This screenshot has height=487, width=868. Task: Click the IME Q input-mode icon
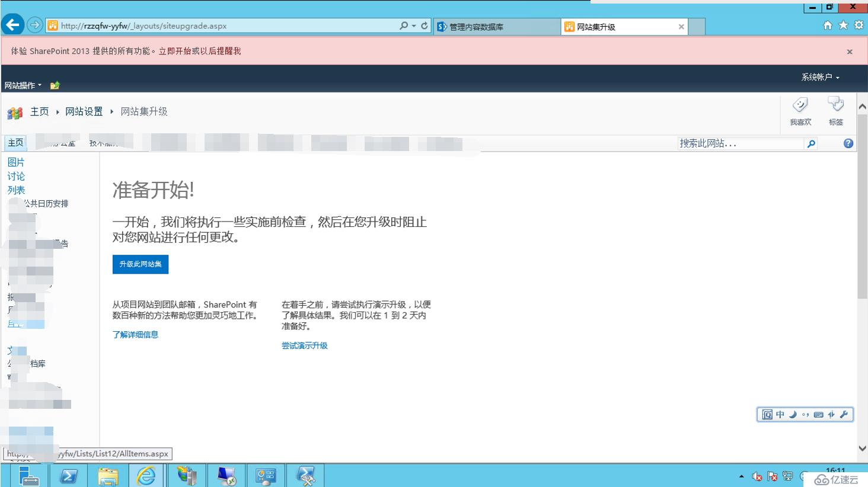(x=767, y=415)
